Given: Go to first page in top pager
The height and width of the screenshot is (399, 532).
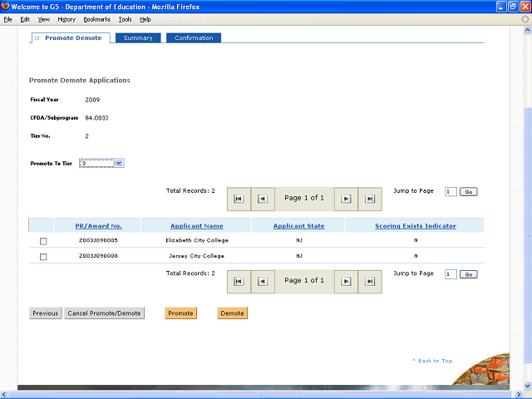Looking at the screenshot, I should coord(239,199).
